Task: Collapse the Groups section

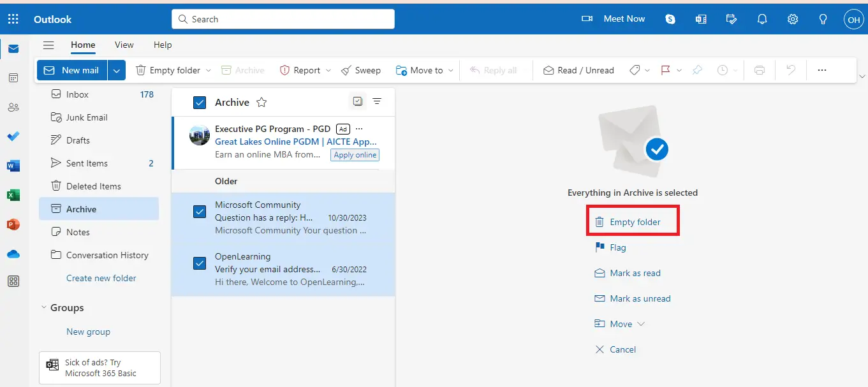Action: tap(44, 307)
